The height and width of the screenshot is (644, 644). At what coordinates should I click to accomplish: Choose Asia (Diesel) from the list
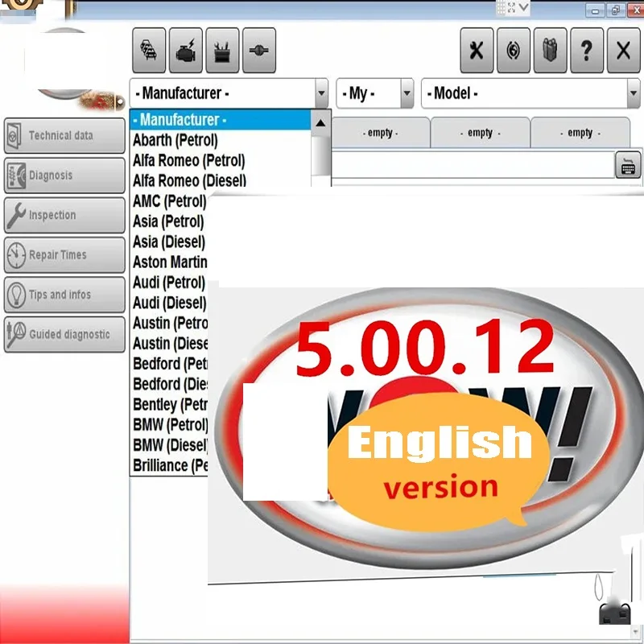click(169, 242)
